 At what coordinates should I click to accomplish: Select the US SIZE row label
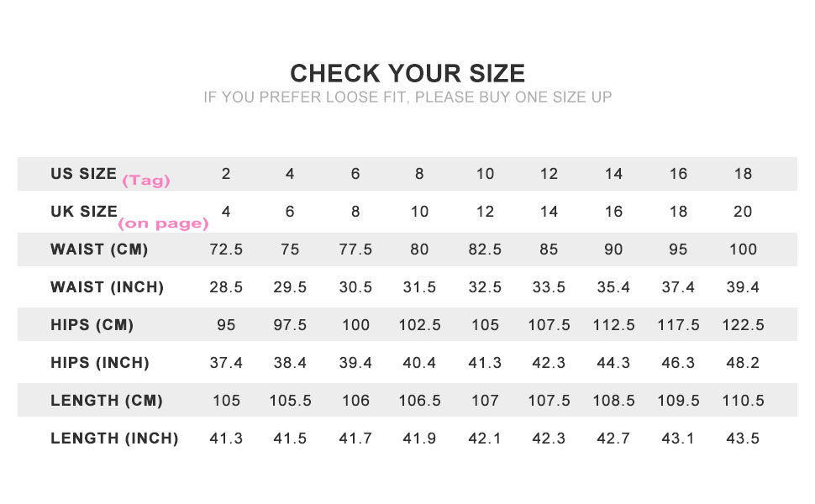[x=83, y=174]
